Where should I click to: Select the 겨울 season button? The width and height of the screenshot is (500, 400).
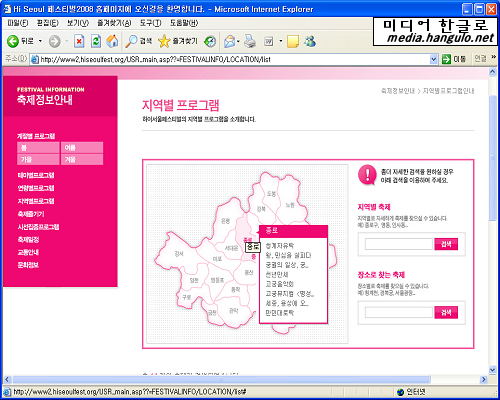point(82,159)
